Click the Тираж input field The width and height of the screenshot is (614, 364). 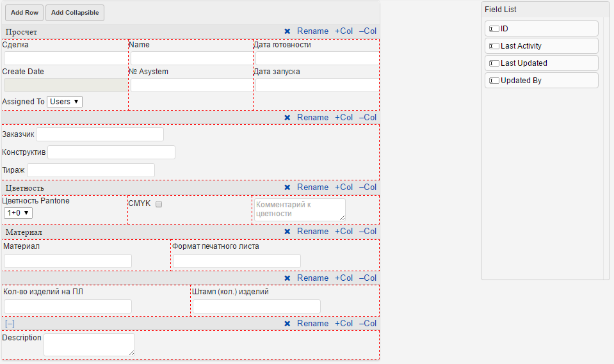[91, 171]
